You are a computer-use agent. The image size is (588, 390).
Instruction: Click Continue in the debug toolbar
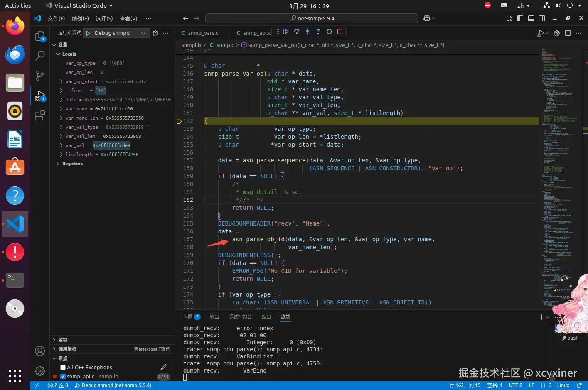pyautogui.click(x=286, y=32)
